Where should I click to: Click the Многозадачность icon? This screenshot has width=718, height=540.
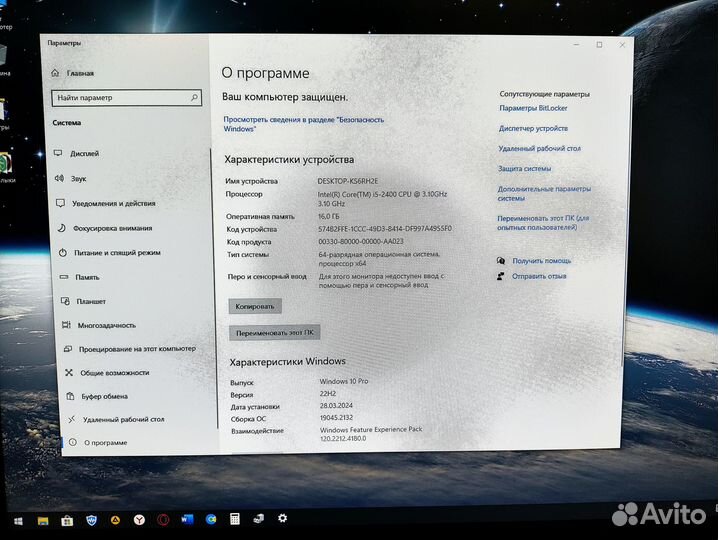coord(66,325)
